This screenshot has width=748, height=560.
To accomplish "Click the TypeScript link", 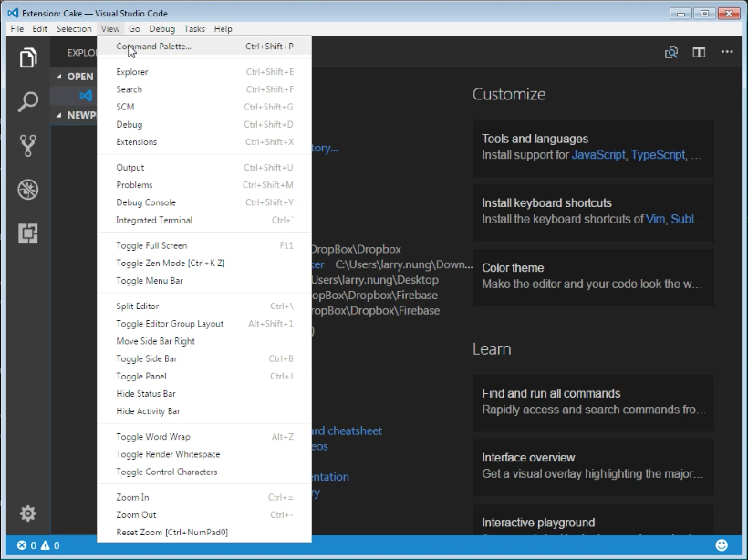I will click(658, 154).
